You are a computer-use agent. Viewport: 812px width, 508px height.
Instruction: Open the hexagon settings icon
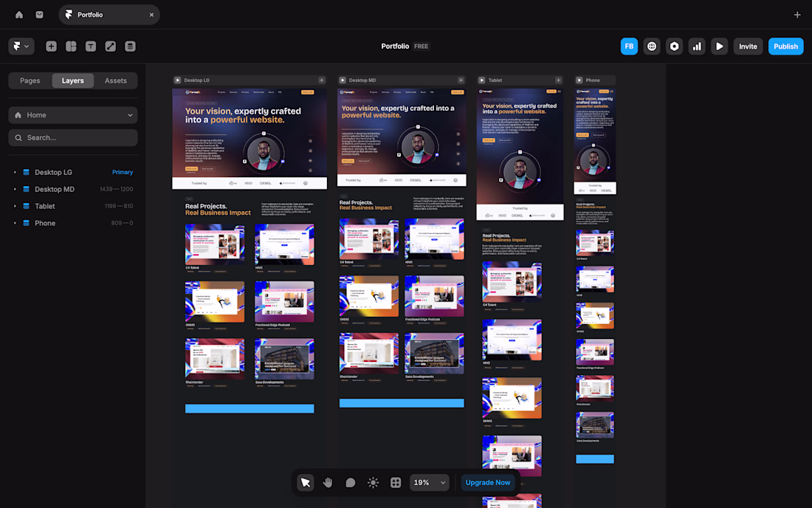pyautogui.click(x=674, y=46)
